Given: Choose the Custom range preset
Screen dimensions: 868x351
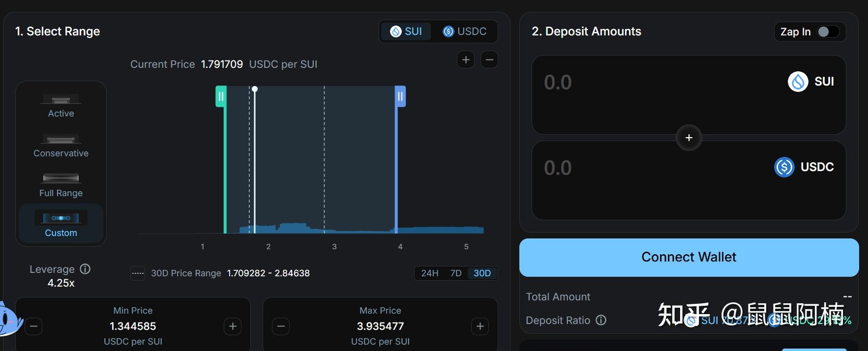Looking at the screenshot, I should [61, 224].
